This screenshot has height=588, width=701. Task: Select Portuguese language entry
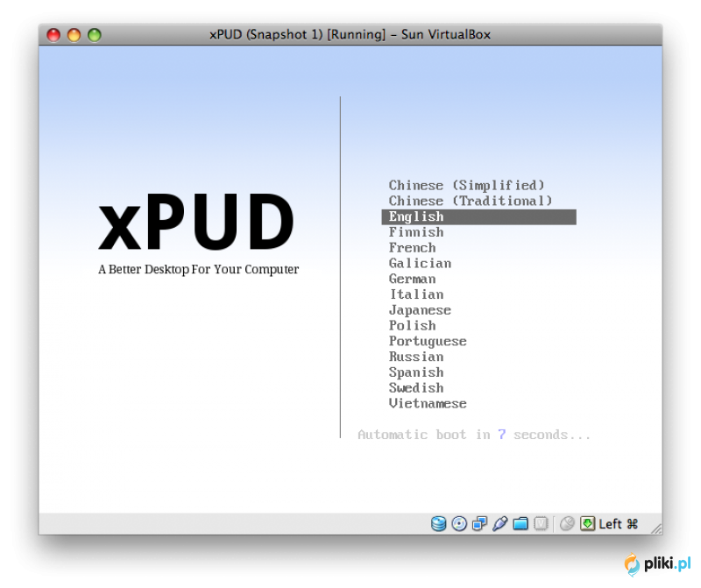428,341
